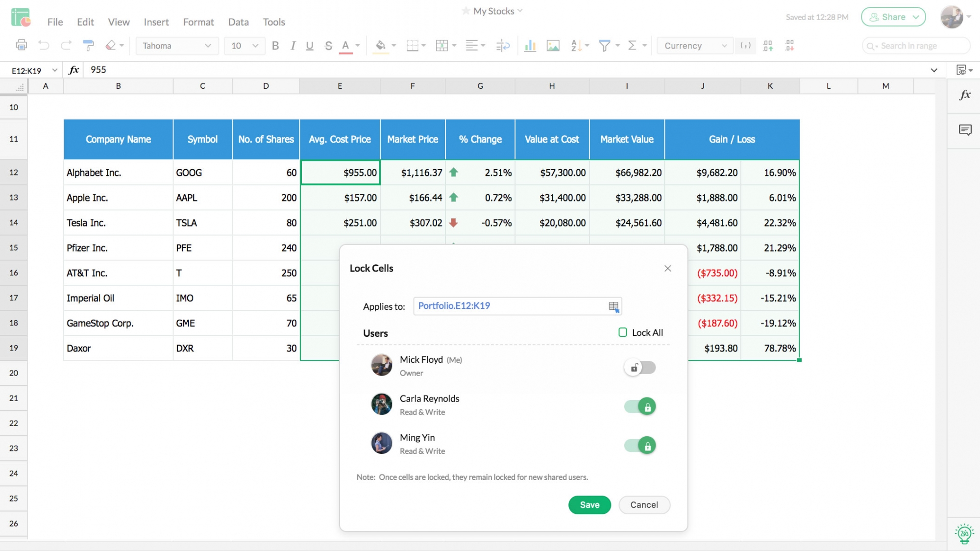The height and width of the screenshot is (551, 980).
Task: Enable Lock All checkbox
Action: pyautogui.click(x=622, y=332)
